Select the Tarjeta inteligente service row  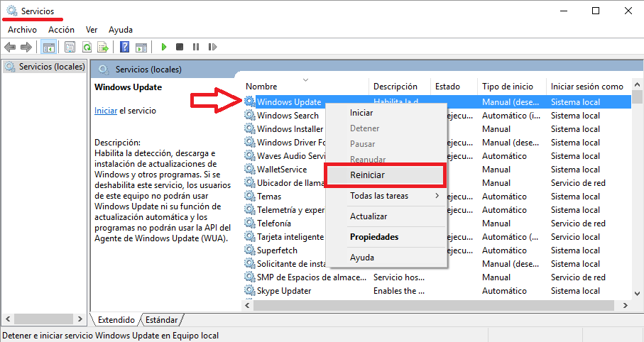[437, 237]
